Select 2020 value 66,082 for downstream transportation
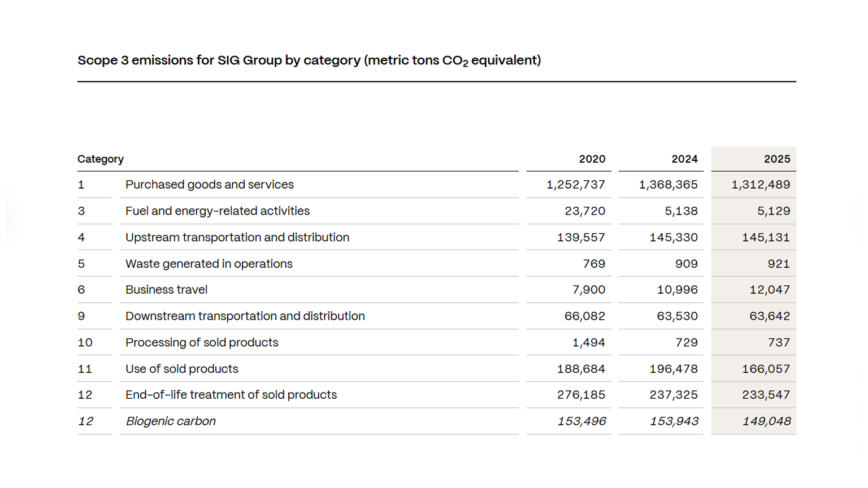The width and height of the screenshot is (868, 488). (x=585, y=316)
